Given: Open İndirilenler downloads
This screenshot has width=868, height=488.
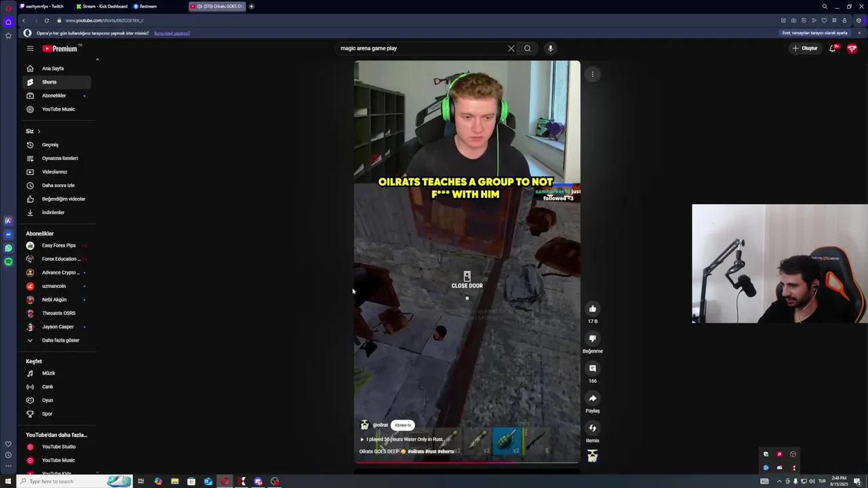Looking at the screenshot, I should (x=57, y=212).
